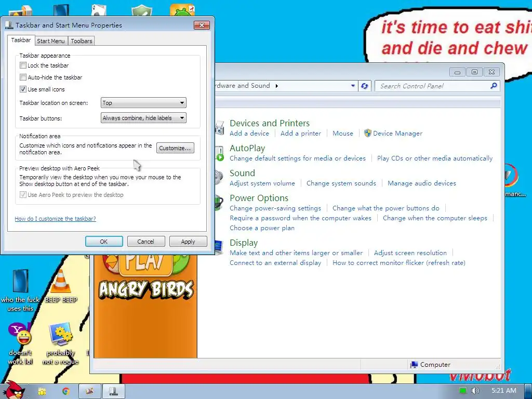Select the Taskbar Properties taskbar button
Image resolution: width=532 pixels, height=399 pixels.
click(x=114, y=391)
